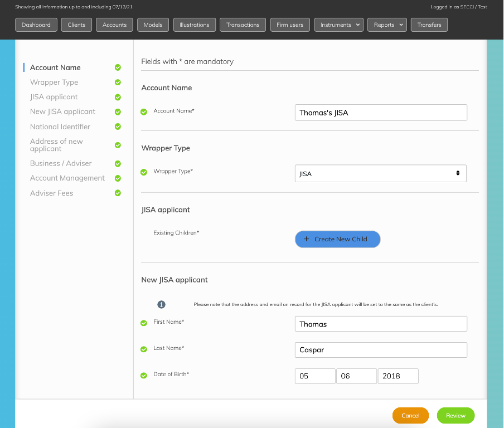Click the checkmark beside Date of Birth field
Screen dimensions: 504x428
click(x=143, y=374)
